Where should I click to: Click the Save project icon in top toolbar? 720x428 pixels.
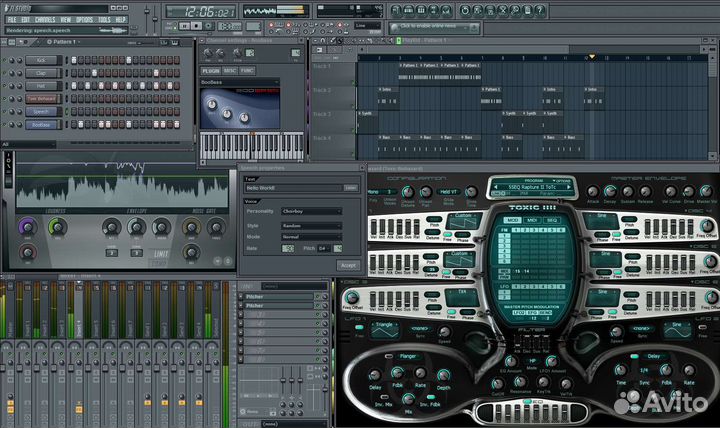[478, 10]
